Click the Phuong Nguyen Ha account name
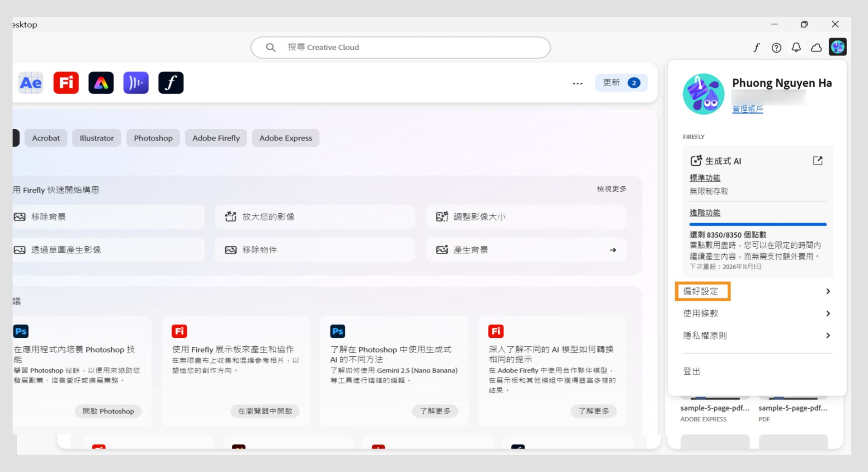 click(x=782, y=83)
